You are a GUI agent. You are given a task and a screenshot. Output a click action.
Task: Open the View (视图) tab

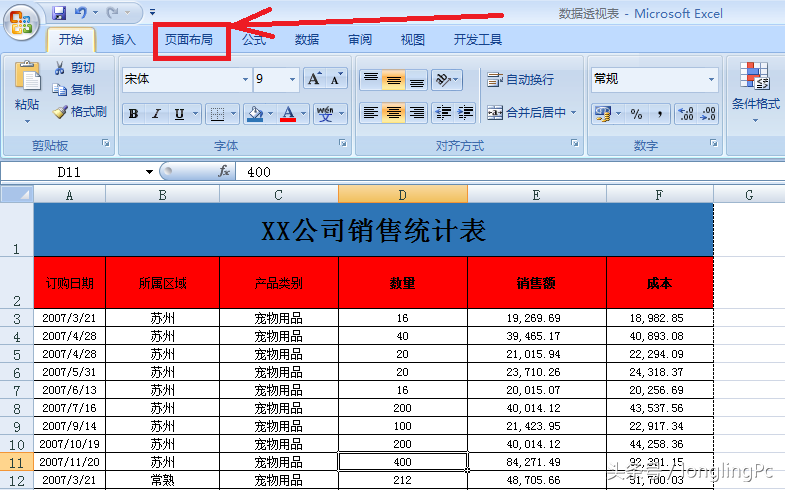pyautogui.click(x=413, y=40)
